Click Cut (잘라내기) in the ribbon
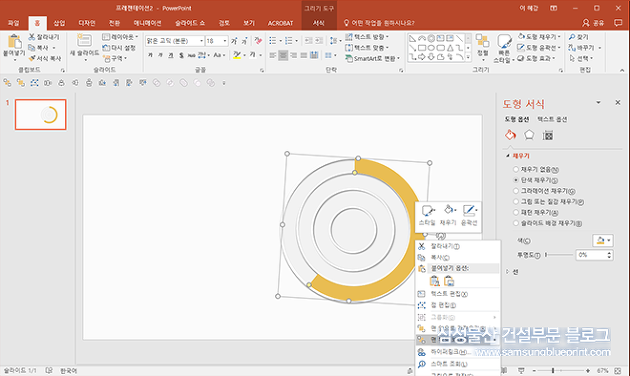Image resolution: width=630 pixels, height=376 pixels. 44,37
